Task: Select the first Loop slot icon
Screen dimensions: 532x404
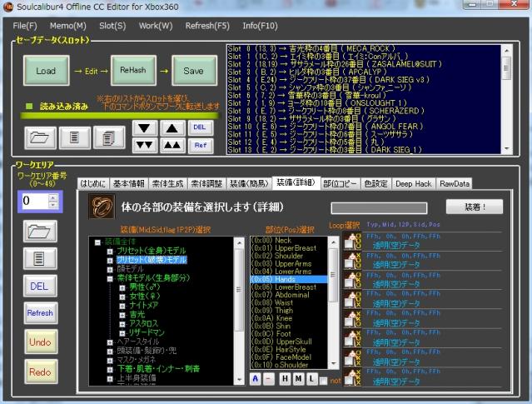Action: tap(351, 240)
